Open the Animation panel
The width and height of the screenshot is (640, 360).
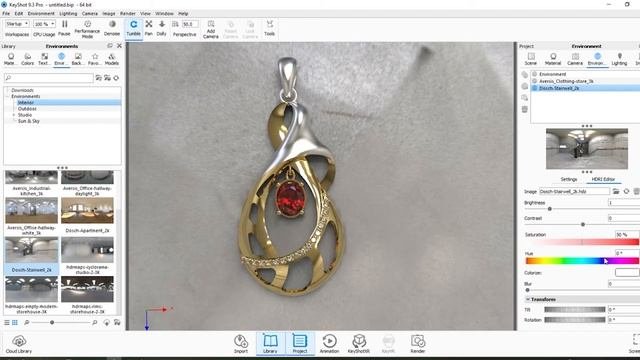[x=329, y=344]
